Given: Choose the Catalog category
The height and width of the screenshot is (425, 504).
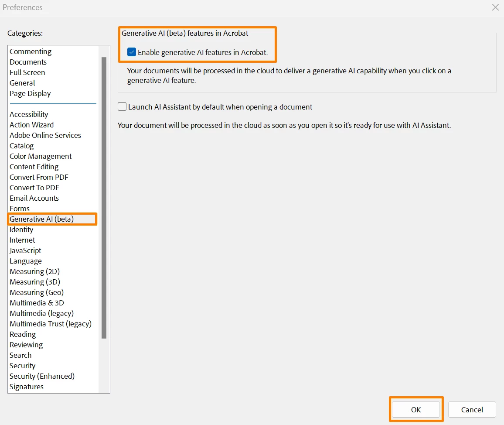Looking at the screenshot, I should coord(21,146).
